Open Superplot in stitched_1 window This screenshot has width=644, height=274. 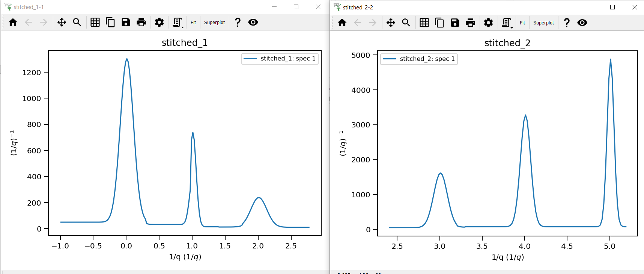pos(214,23)
